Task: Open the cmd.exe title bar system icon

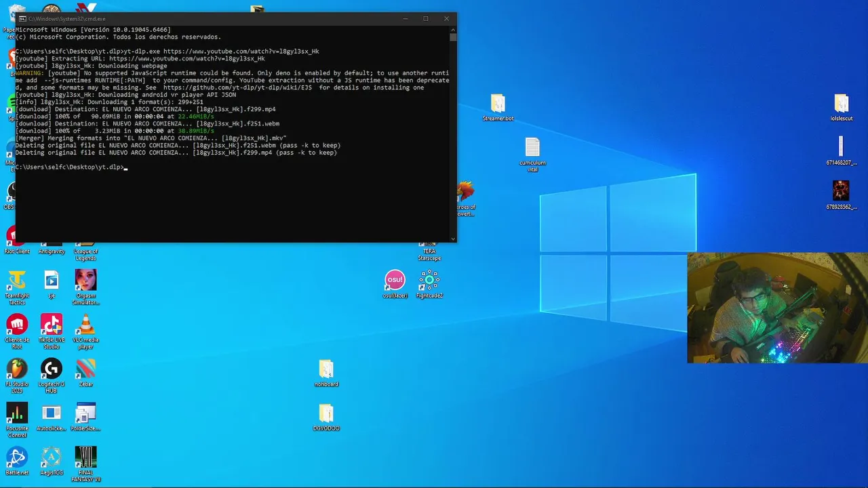Action: pyautogui.click(x=22, y=19)
